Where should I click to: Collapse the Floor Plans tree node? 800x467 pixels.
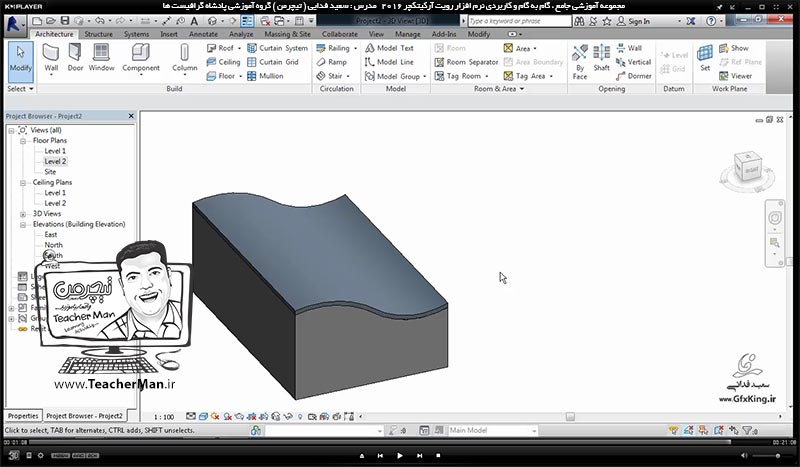(23, 141)
